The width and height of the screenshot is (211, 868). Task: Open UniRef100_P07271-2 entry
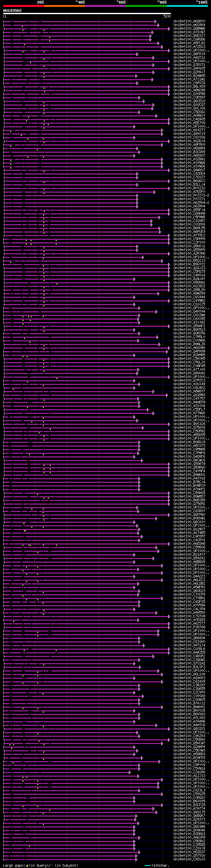tap(192, 196)
